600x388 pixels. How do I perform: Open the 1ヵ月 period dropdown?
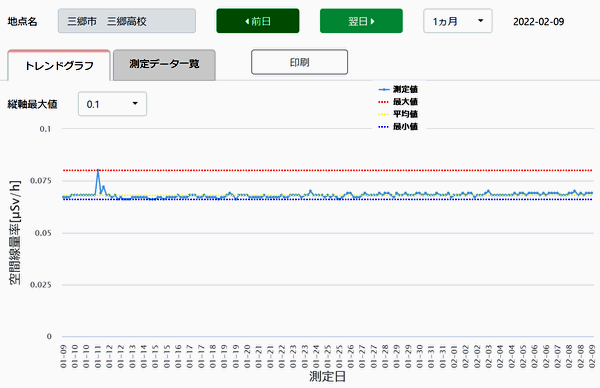[458, 21]
